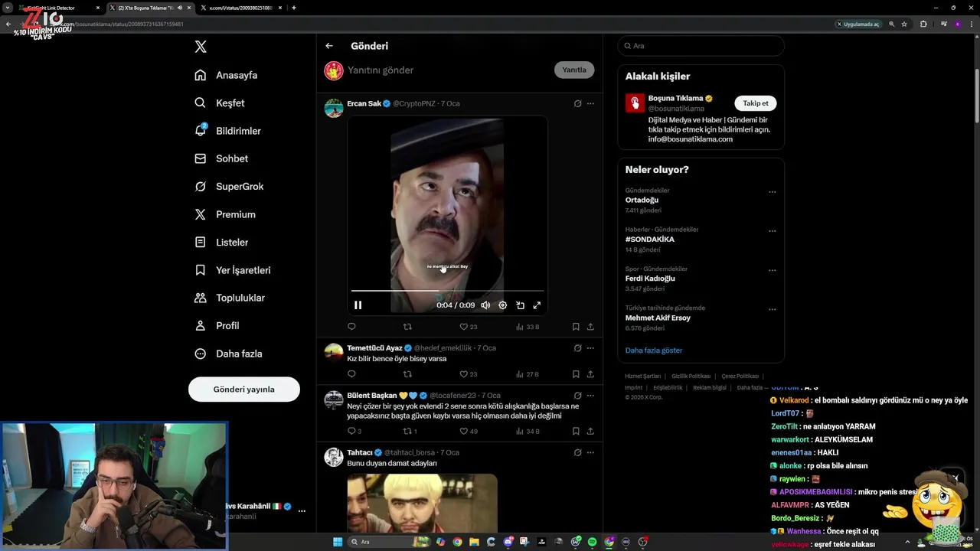Pause the playing video
The width and height of the screenshot is (980, 551).
[358, 305]
